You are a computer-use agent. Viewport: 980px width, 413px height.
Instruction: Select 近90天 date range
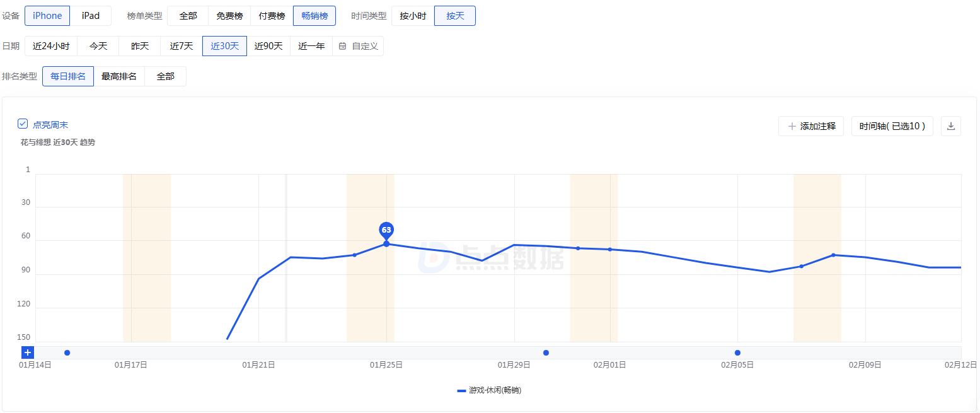tap(268, 46)
